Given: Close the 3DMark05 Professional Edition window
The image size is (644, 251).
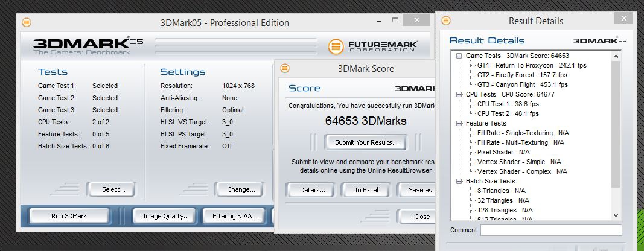Looking at the screenshot, I should pos(417,20).
